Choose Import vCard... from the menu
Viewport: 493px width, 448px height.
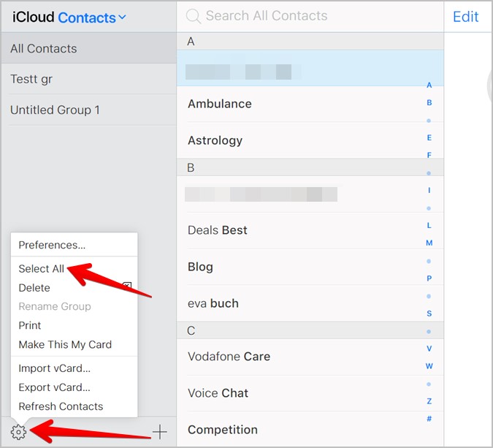point(74,368)
